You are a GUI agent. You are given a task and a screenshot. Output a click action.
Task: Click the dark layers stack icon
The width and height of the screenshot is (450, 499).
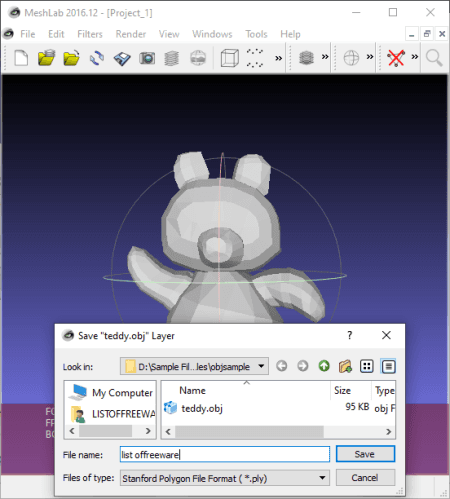(307, 58)
